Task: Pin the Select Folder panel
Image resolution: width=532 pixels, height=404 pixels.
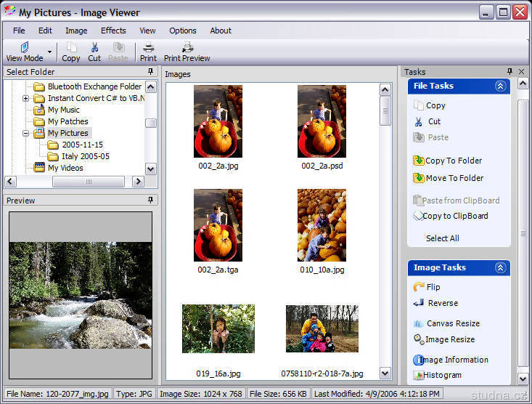Action: pyautogui.click(x=150, y=72)
